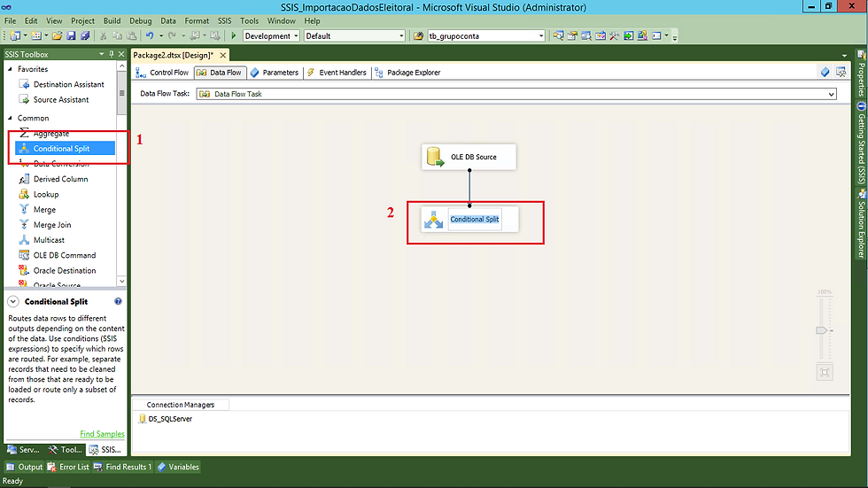Open the Tools menu
The height and width of the screenshot is (488, 868).
click(x=249, y=21)
